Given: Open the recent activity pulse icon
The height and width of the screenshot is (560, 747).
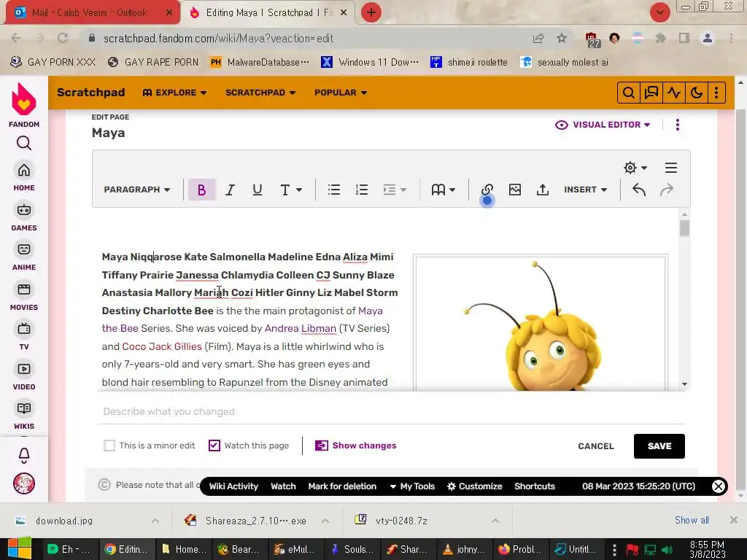Looking at the screenshot, I should point(673,93).
